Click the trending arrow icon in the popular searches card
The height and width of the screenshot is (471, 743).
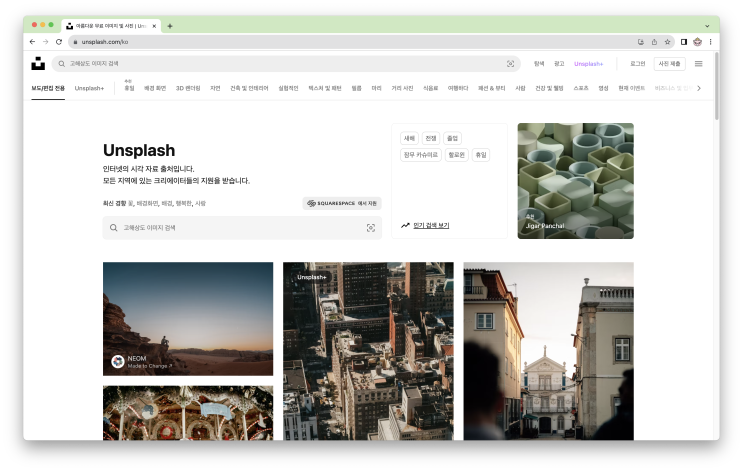(405, 226)
